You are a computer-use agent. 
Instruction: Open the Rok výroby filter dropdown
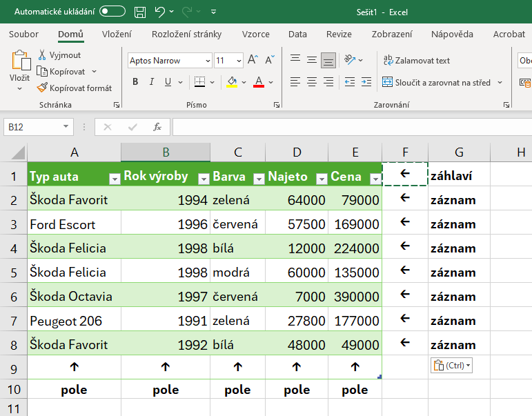tap(204, 179)
